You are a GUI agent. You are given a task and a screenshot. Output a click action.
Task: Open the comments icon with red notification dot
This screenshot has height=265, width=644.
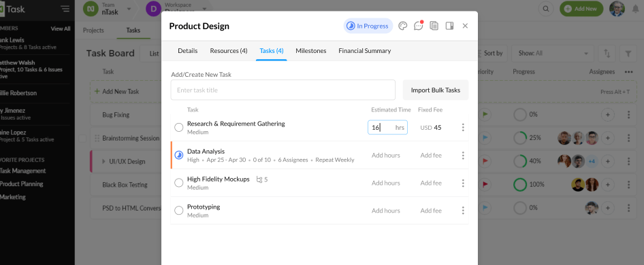point(418,26)
